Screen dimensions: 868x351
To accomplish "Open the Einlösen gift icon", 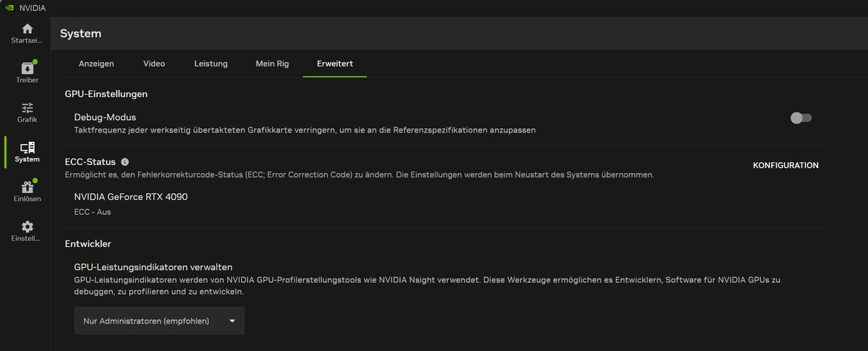I will click(x=27, y=187).
